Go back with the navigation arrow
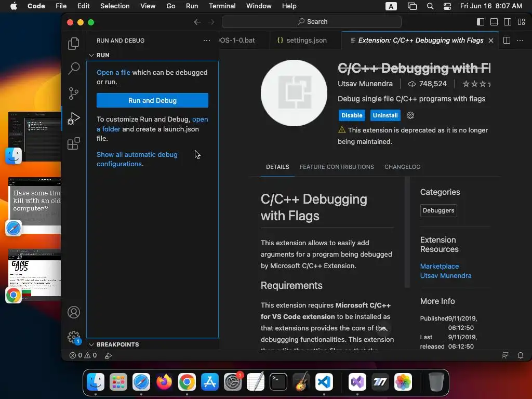Screen dimensions: 532x399 coord(197,22)
